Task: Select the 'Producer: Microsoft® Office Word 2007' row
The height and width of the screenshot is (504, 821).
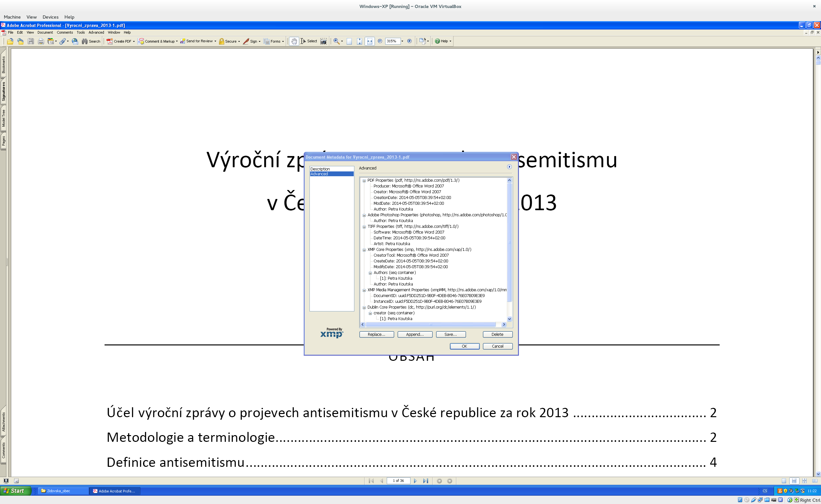Action: 409,186
